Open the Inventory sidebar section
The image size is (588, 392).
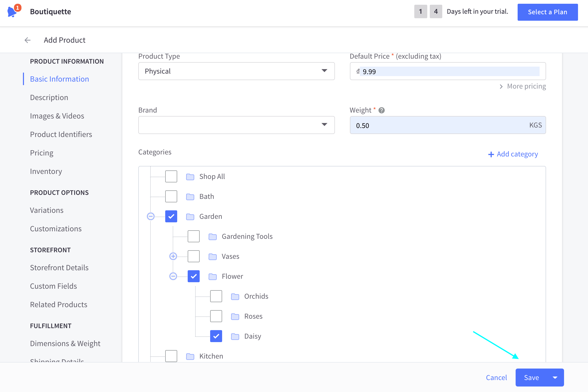tap(46, 171)
